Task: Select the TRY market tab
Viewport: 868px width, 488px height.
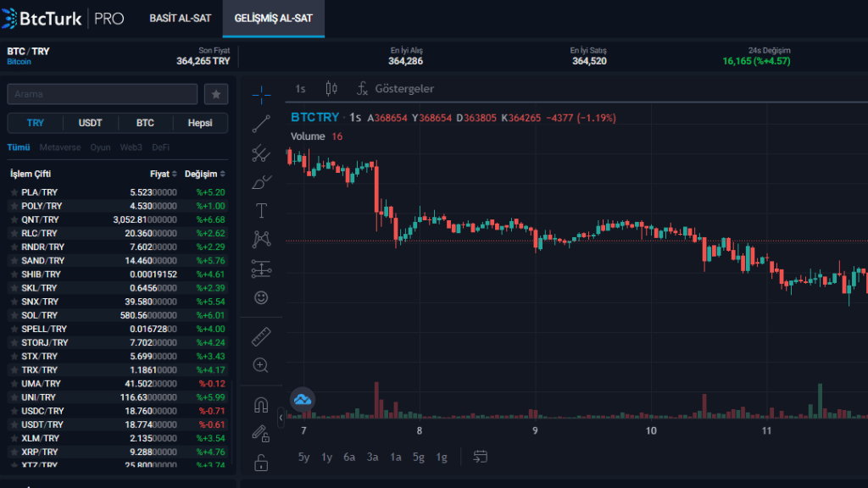Action: (x=36, y=123)
